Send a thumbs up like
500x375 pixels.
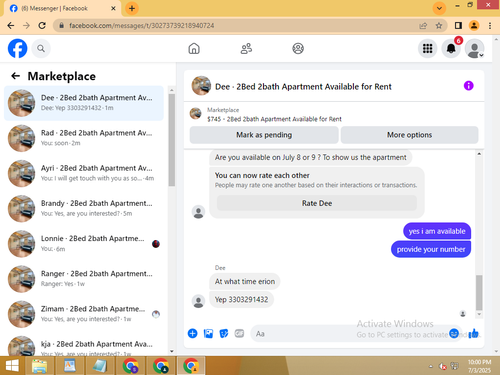click(x=473, y=333)
